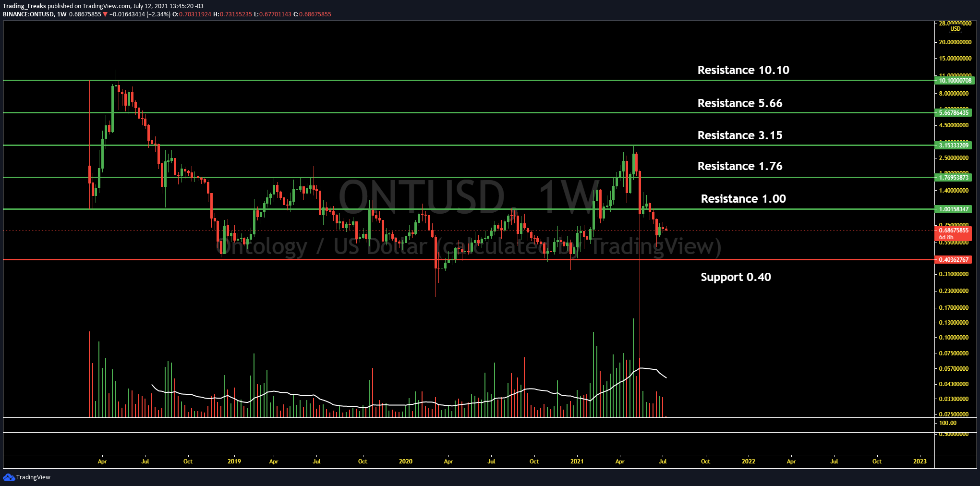Select the Resistance 5.66 annotation
Screen dimensions: 980x486
[x=740, y=103]
